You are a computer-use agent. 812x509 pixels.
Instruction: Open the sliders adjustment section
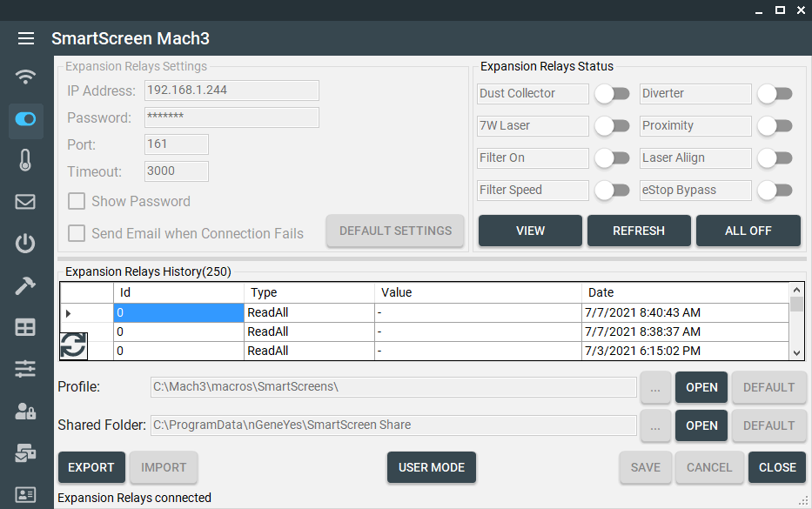click(26, 369)
